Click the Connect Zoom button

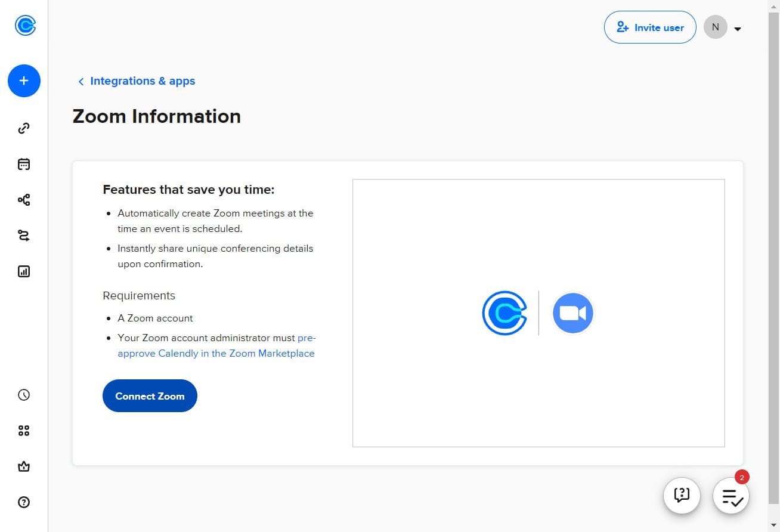pyautogui.click(x=150, y=396)
